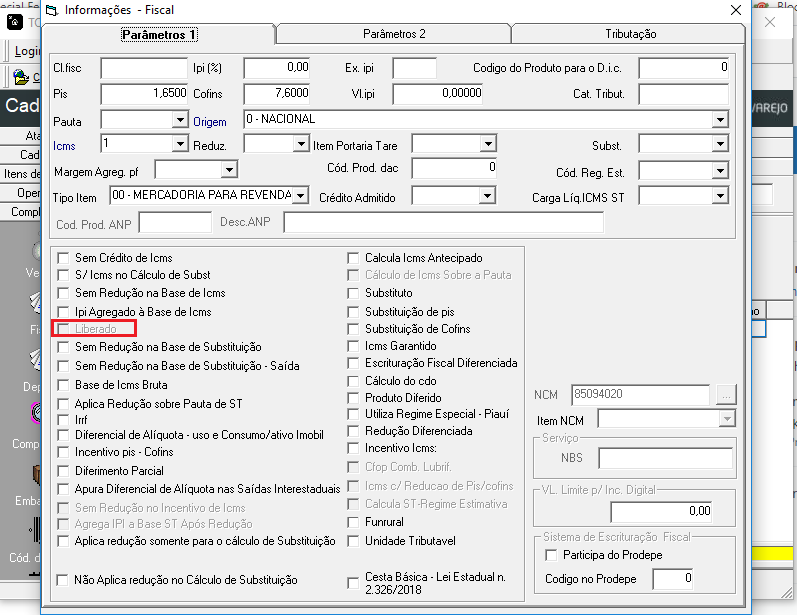Click the Embalagem crate icon in background sidebar

click(x=37, y=475)
